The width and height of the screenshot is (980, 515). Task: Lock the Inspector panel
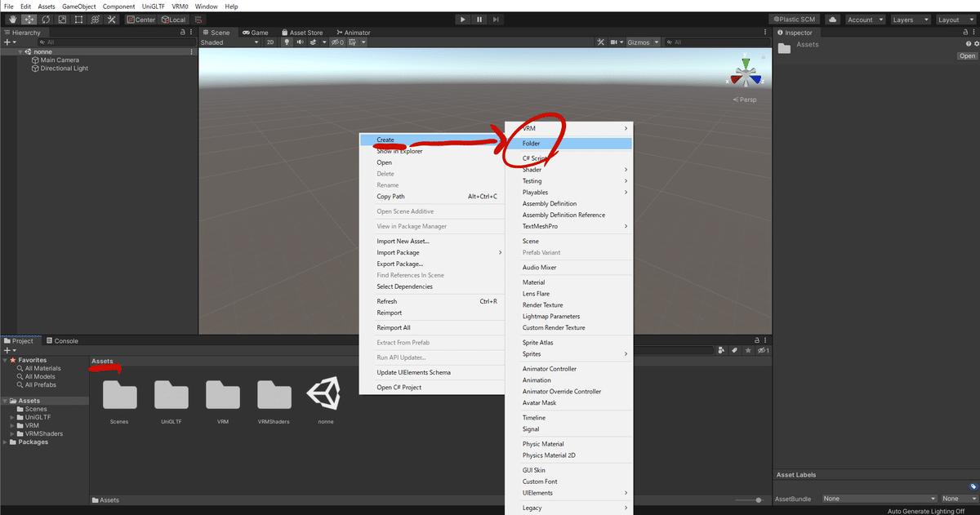pyautogui.click(x=965, y=33)
